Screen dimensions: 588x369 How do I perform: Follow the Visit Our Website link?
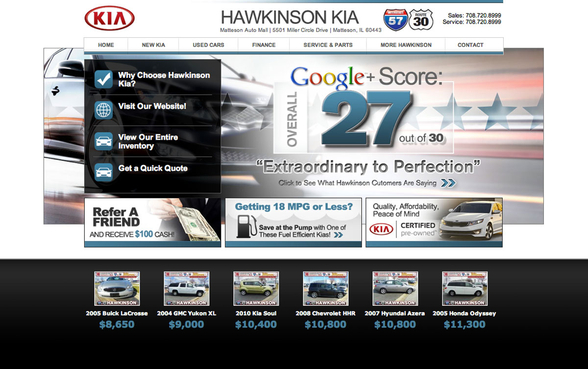pyautogui.click(x=152, y=106)
